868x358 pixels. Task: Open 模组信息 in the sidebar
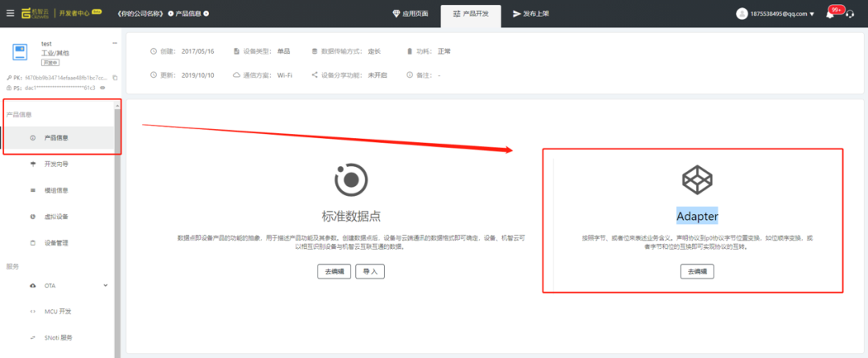(x=58, y=190)
